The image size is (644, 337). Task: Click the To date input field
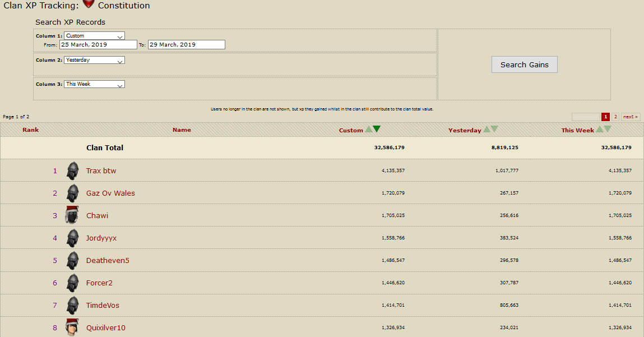186,44
